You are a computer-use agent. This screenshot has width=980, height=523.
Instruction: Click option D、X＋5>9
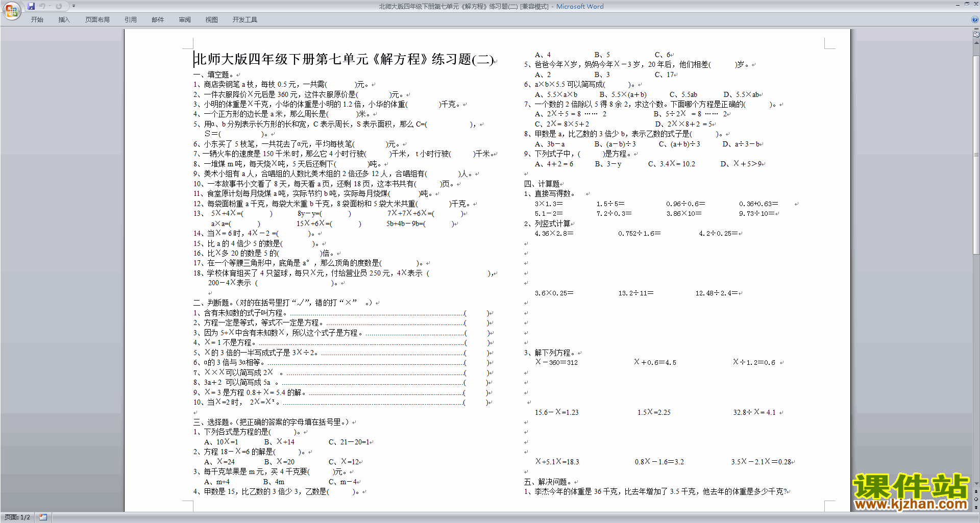(741, 164)
